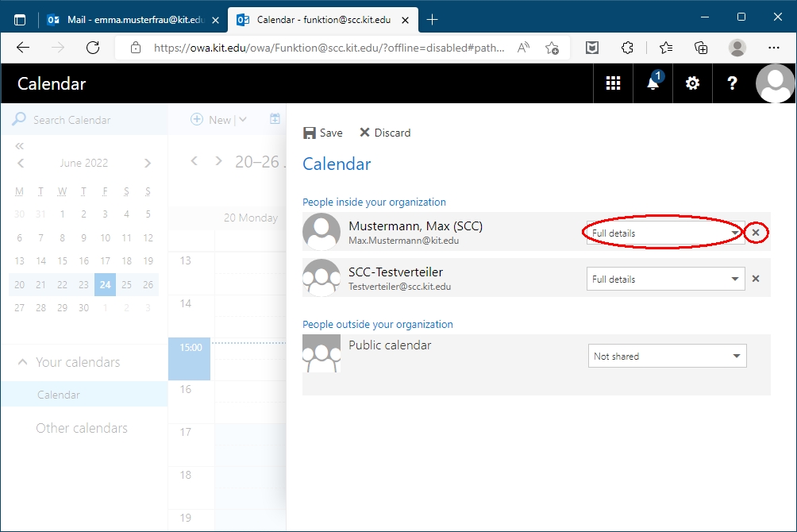Remove Mustermann, Max from sharing list
This screenshot has width=797, height=532.
(756, 233)
